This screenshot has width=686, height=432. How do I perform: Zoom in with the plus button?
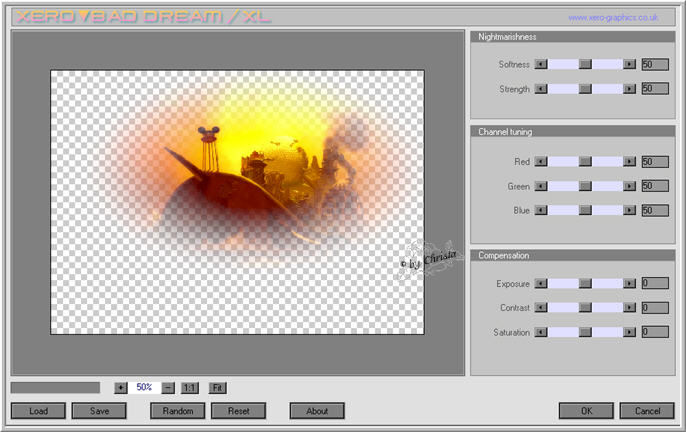[x=121, y=388]
